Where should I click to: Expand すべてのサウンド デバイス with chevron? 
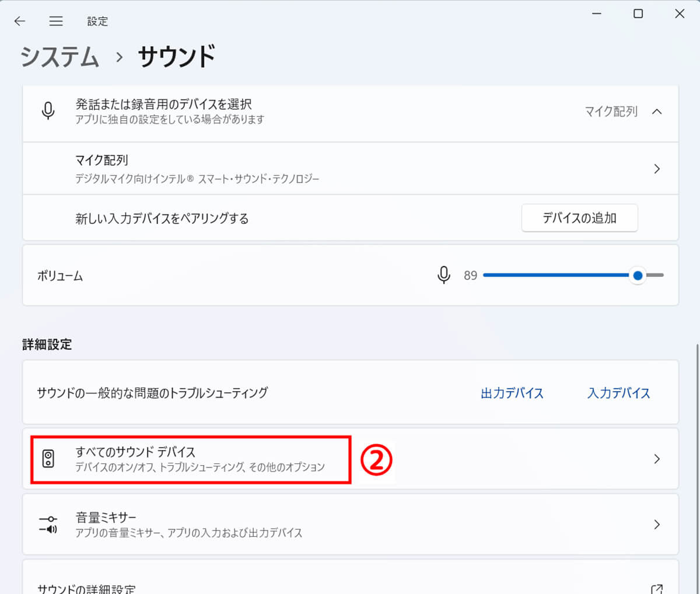pyautogui.click(x=657, y=459)
